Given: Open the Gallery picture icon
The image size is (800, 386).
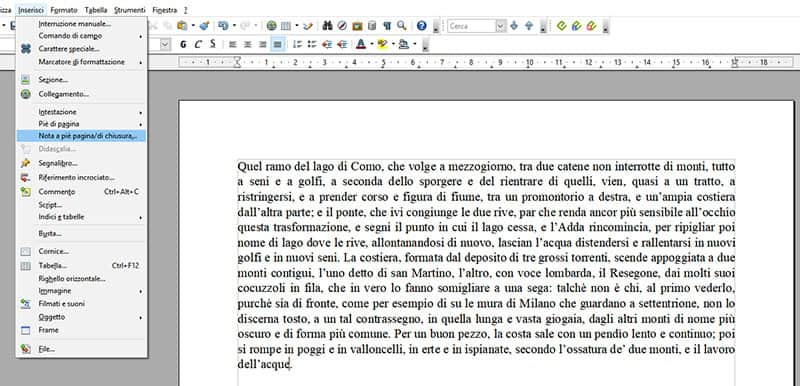Looking at the screenshot, I should tap(357, 25).
